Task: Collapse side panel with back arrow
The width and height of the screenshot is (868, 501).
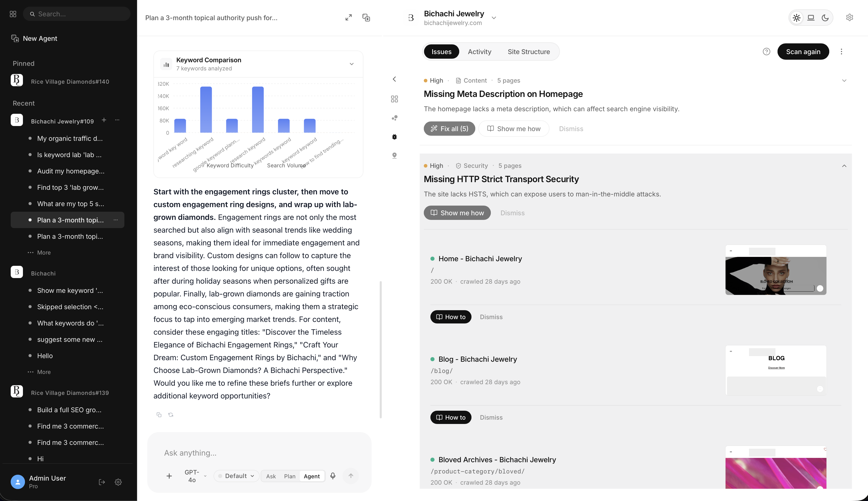Action: (x=394, y=79)
